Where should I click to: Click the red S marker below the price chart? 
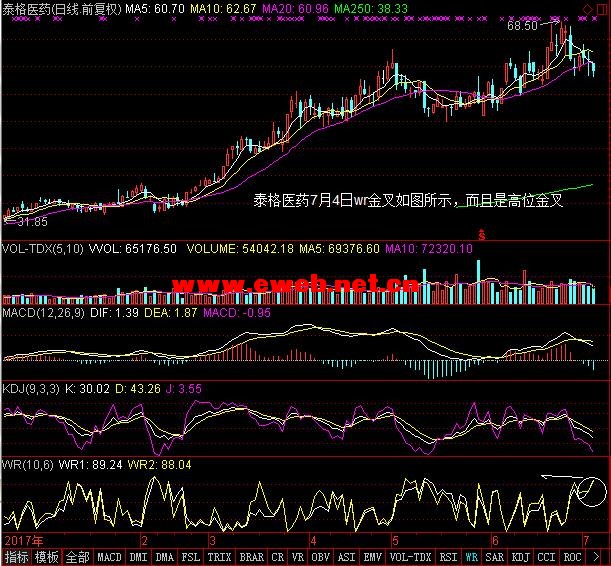(x=482, y=235)
